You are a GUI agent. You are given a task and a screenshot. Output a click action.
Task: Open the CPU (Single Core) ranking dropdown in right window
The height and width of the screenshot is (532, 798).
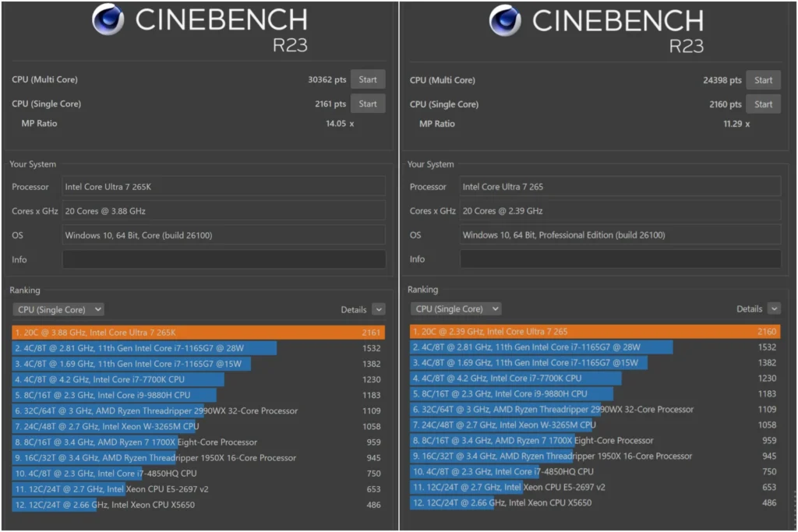[456, 308]
